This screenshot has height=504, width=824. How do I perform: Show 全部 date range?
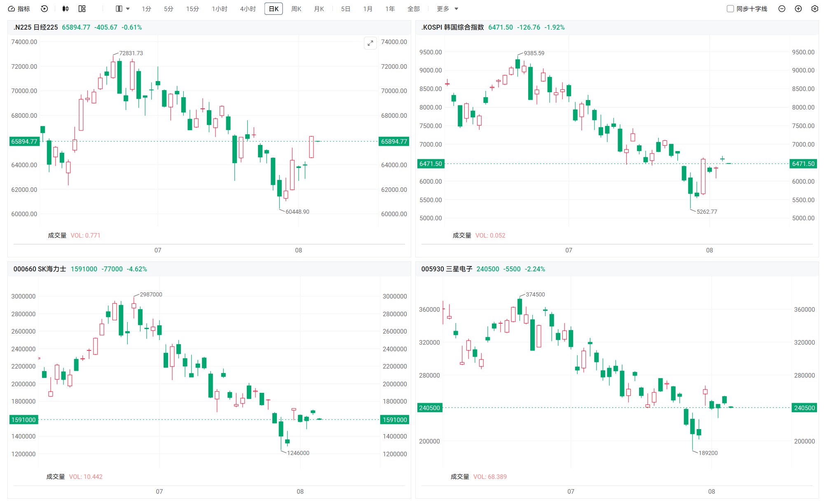click(x=413, y=9)
